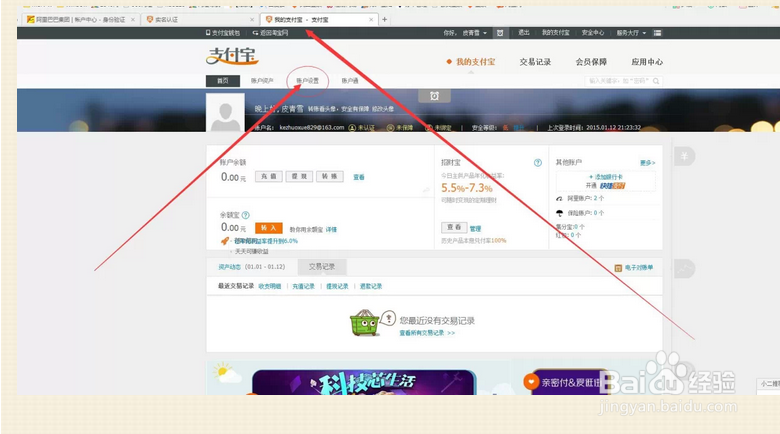Close the 实名认证 browser tab
Viewport: 780px width, 434px height.
click(x=252, y=19)
